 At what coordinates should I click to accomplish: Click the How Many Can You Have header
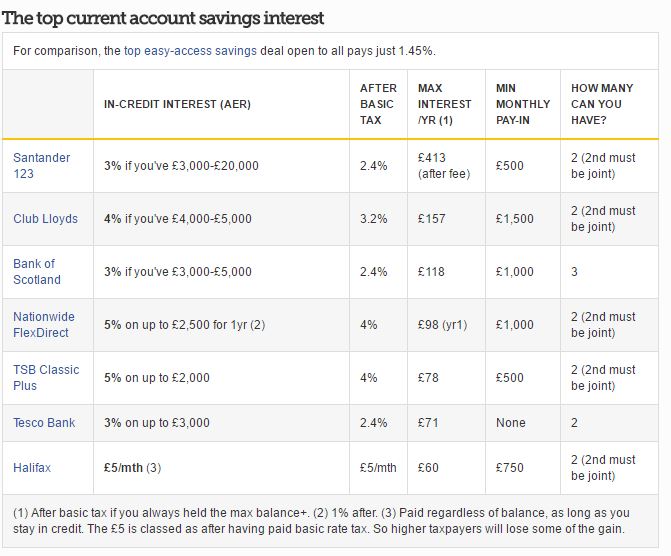pyautogui.click(x=602, y=104)
